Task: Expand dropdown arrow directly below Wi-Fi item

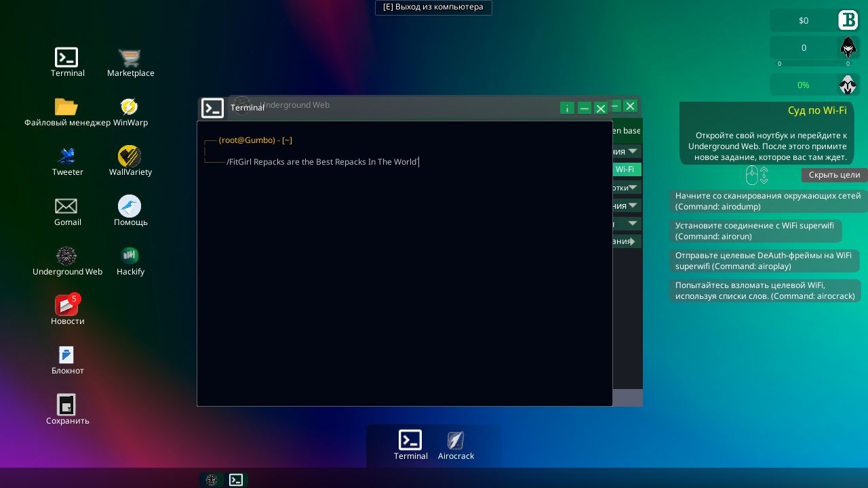Action: click(x=633, y=187)
